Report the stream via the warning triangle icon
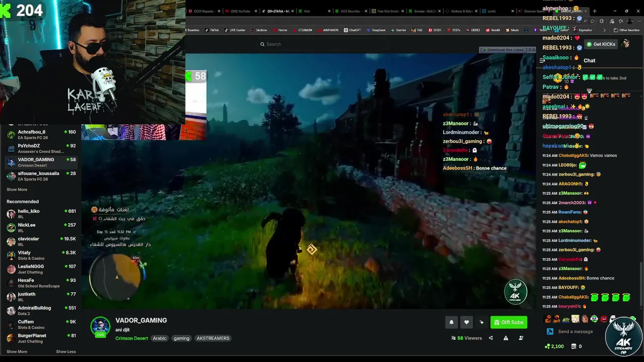The height and width of the screenshot is (362, 644). click(506, 338)
